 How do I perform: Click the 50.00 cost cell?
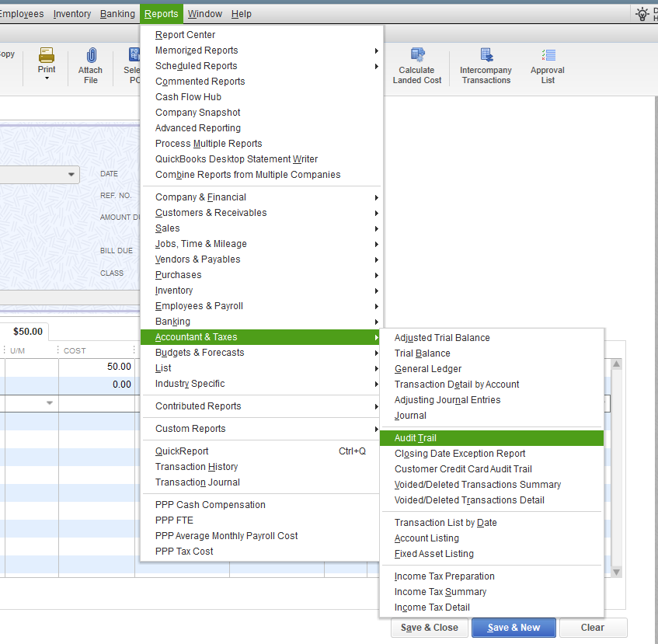point(96,367)
